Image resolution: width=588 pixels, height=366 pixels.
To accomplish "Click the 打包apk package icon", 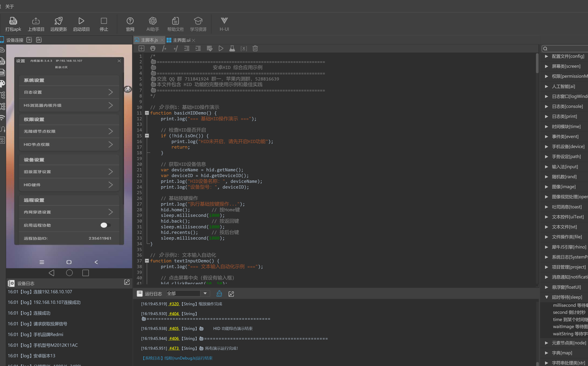I will [x=13, y=21].
